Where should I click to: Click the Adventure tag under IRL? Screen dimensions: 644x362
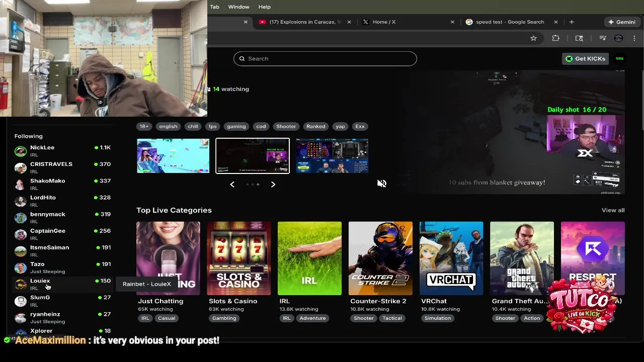click(312, 318)
